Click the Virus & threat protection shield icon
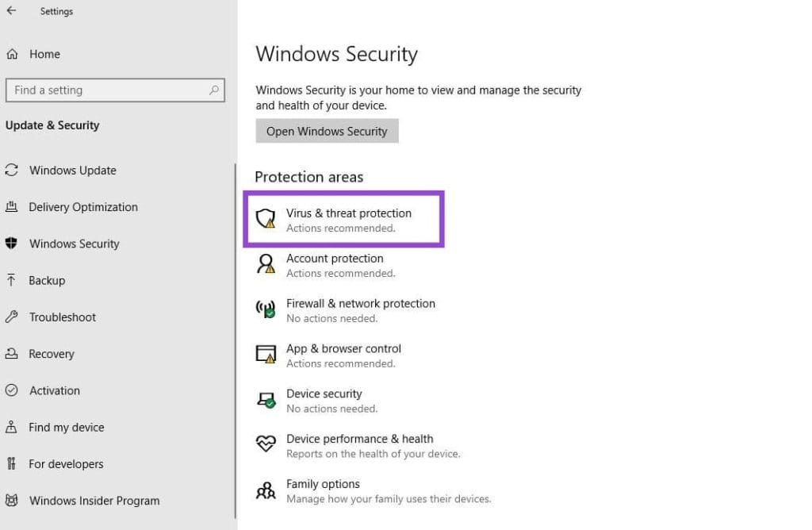This screenshot has width=812, height=530. [x=266, y=219]
